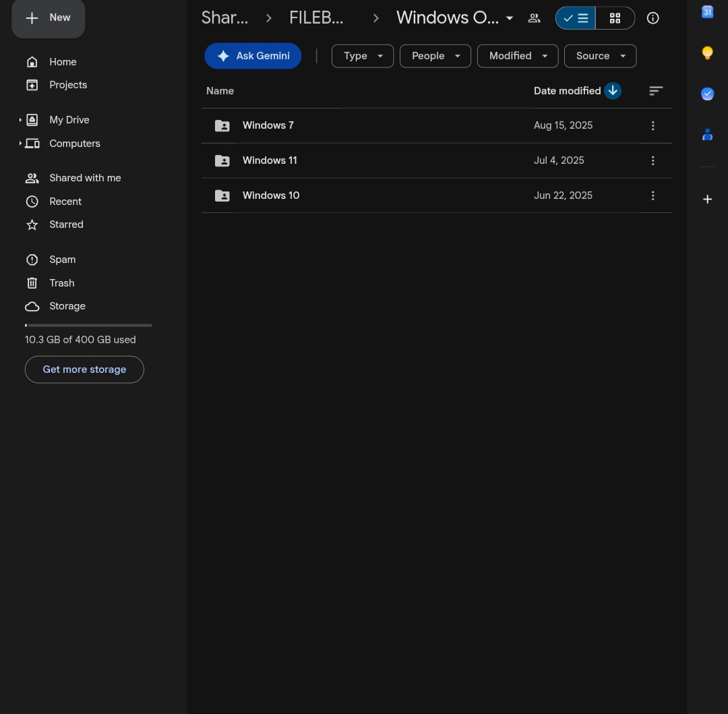Click the Recent clock icon
Screen dimensions: 728x714
[32, 202]
